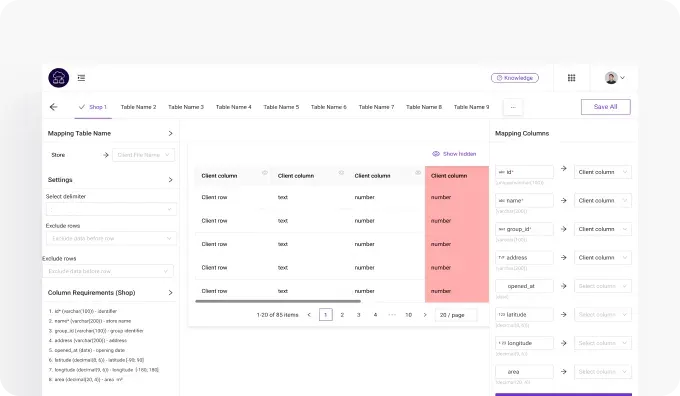
Task: Click the opened_at mapping field
Action: pyautogui.click(x=524, y=286)
